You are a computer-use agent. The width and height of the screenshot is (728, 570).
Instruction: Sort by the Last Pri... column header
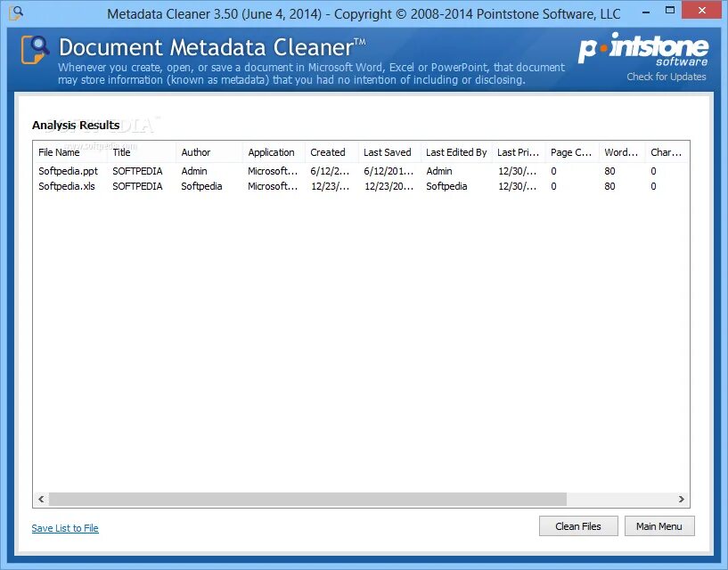(519, 152)
